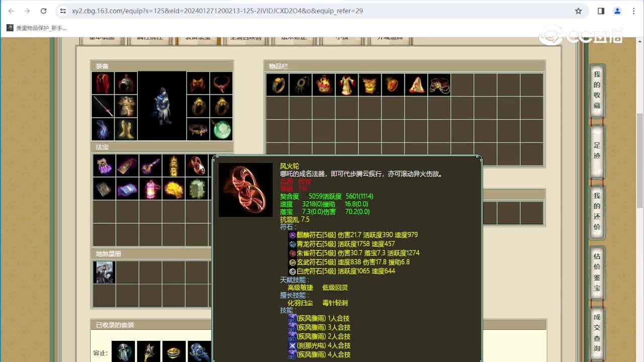Click 低级回灵 talent skill text
644x362 pixels.
pyautogui.click(x=335, y=288)
